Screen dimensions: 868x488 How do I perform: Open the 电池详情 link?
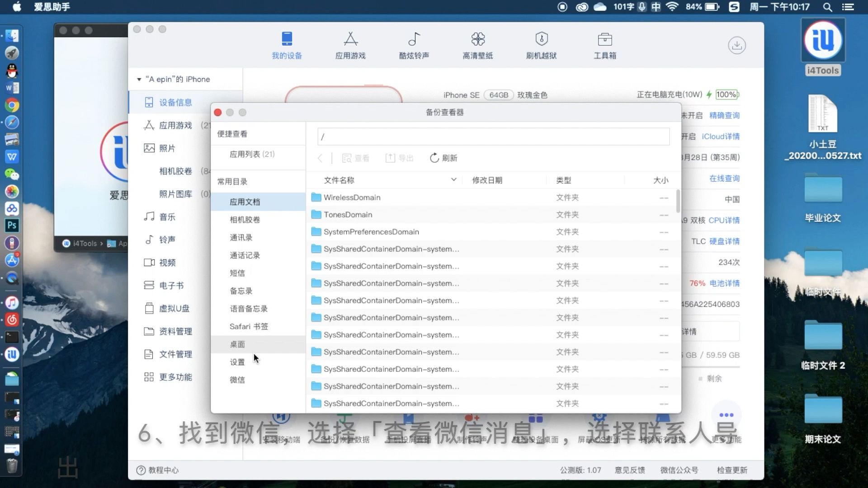click(x=724, y=283)
